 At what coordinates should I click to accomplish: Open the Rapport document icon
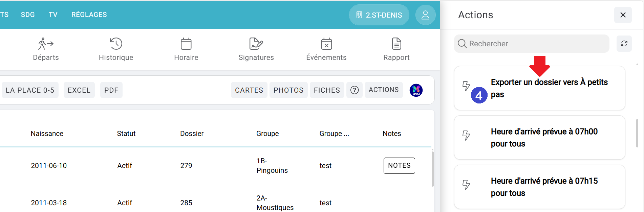coord(396,44)
